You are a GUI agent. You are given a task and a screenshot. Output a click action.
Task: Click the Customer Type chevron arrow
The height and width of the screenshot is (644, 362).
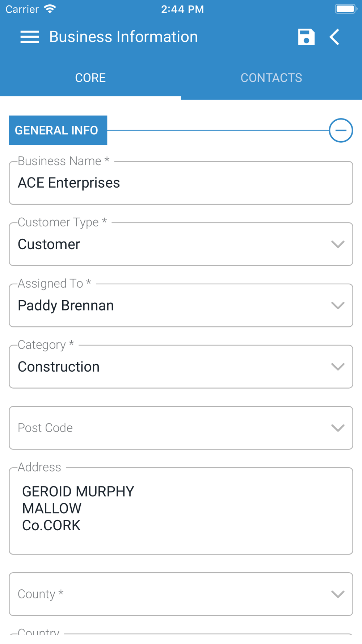338,244
